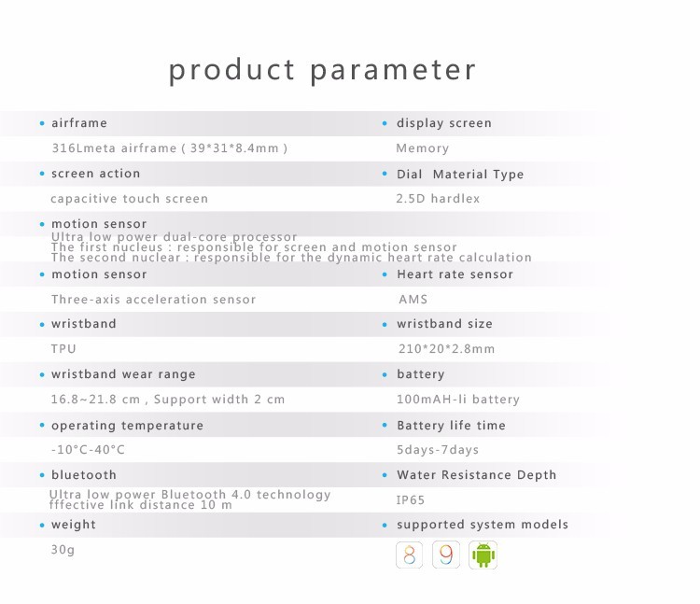Click the "wristband wear range" label

click(123, 374)
